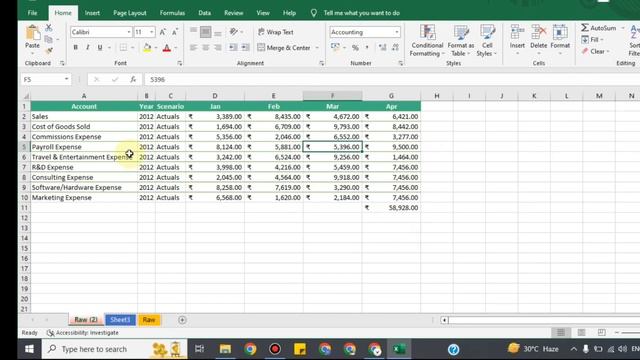Open File Explorer from the taskbar
Image resolution: width=640 pixels, height=360 pixels.
click(225, 349)
